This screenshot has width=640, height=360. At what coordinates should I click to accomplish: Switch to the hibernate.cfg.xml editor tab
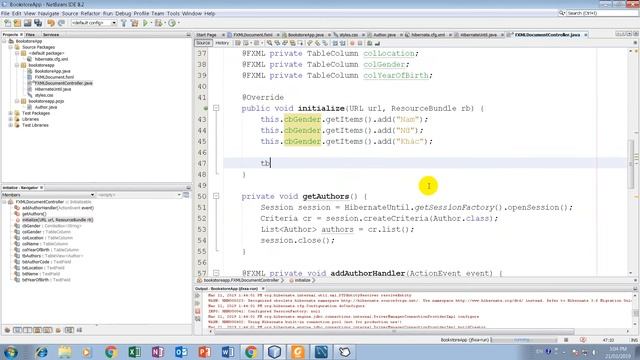point(428,35)
